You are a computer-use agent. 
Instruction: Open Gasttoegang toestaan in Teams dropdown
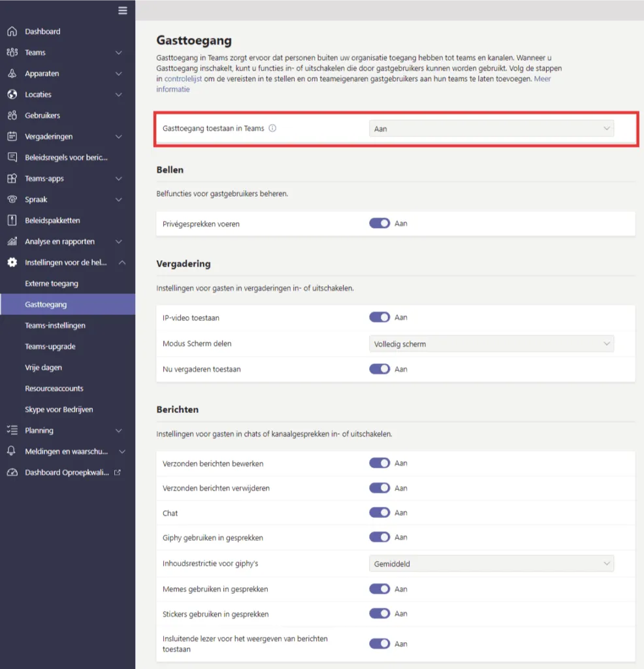[x=491, y=129]
